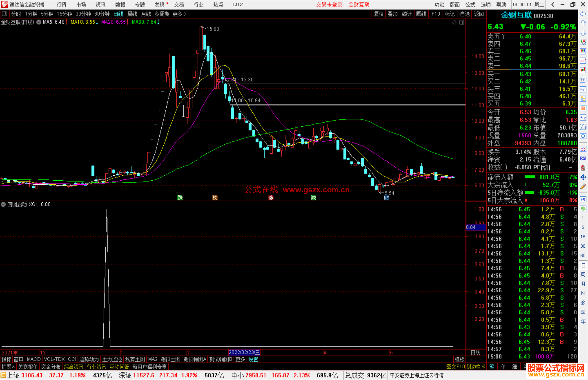This screenshot has width=588, height=380.
Task: Open the stacked windows report icon
Action: pyautogui.click(x=583, y=80)
